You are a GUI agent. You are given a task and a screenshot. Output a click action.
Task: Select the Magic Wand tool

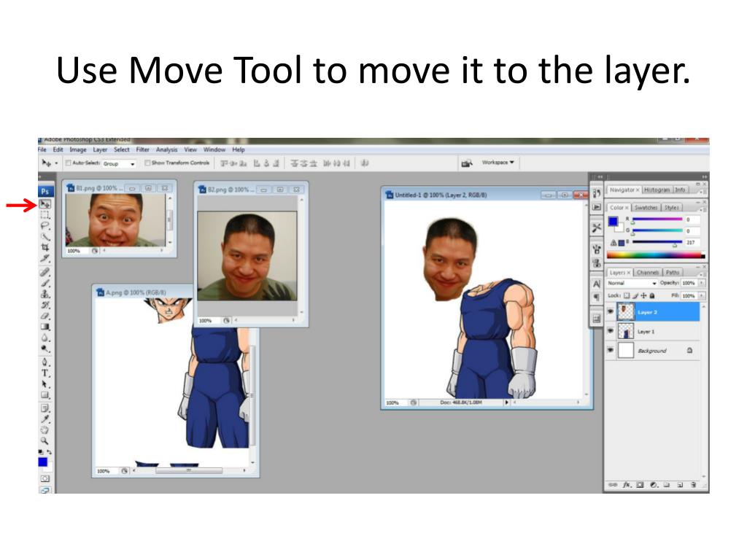point(44,237)
